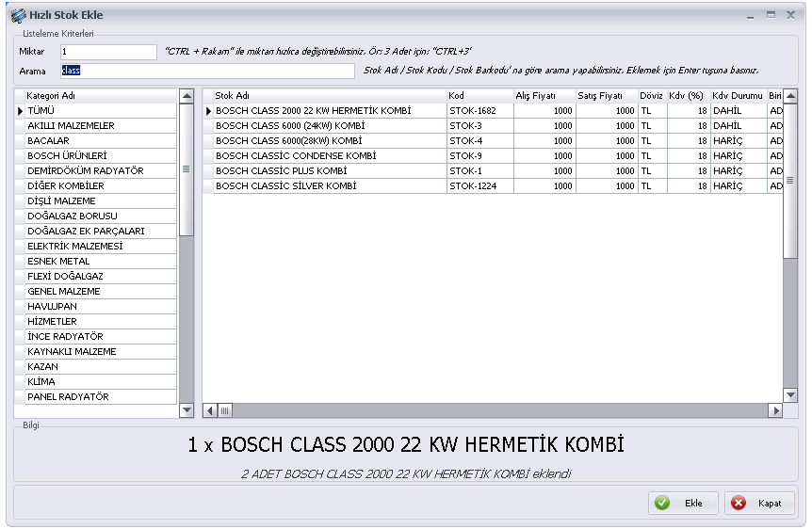Click the Kapat button with red X
The image size is (812, 529).
pyautogui.click(x=759, y=504)
